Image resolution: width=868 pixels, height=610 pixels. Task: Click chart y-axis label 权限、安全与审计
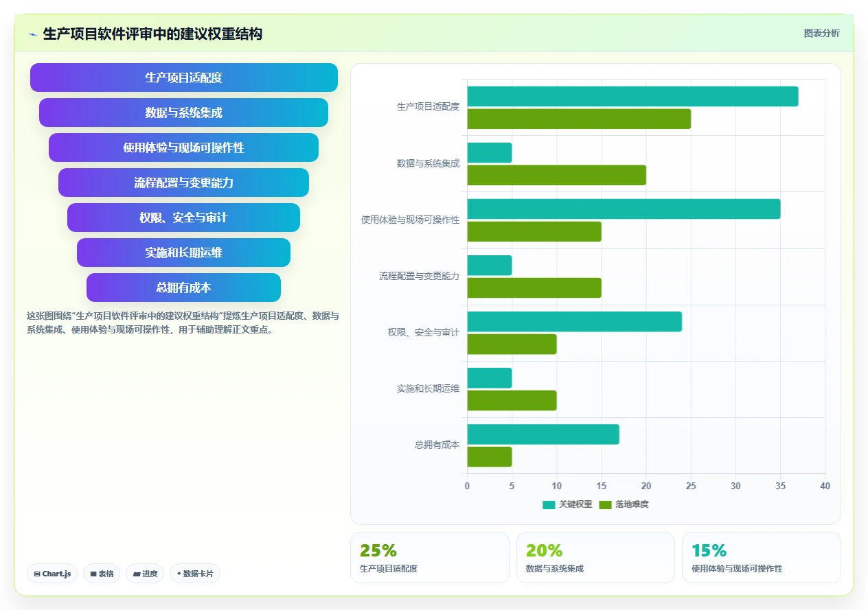tap(424, 332)
